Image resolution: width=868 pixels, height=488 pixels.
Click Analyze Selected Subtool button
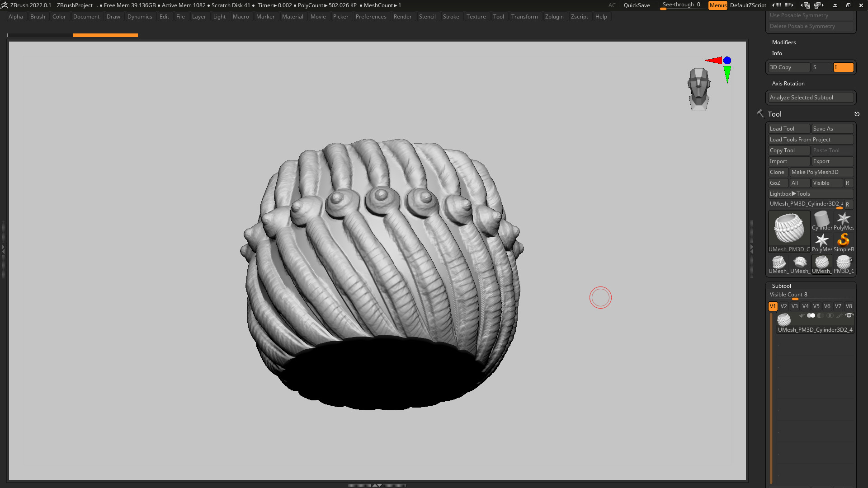coord(811,98)
